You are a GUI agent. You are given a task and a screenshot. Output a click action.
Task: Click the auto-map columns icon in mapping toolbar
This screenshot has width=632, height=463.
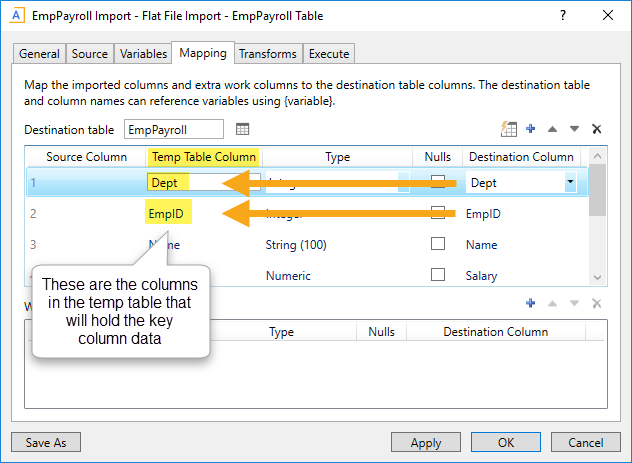tap(509, 129)
